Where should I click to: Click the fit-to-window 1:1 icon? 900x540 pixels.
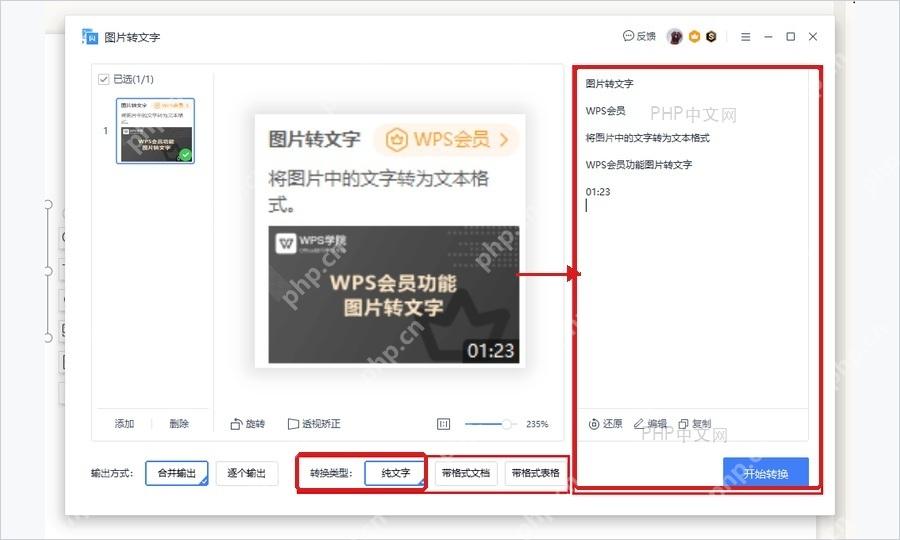[x=444, y=424]
